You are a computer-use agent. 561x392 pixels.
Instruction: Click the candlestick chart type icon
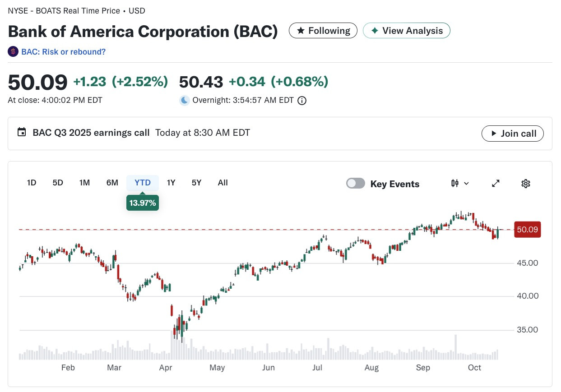455,184
